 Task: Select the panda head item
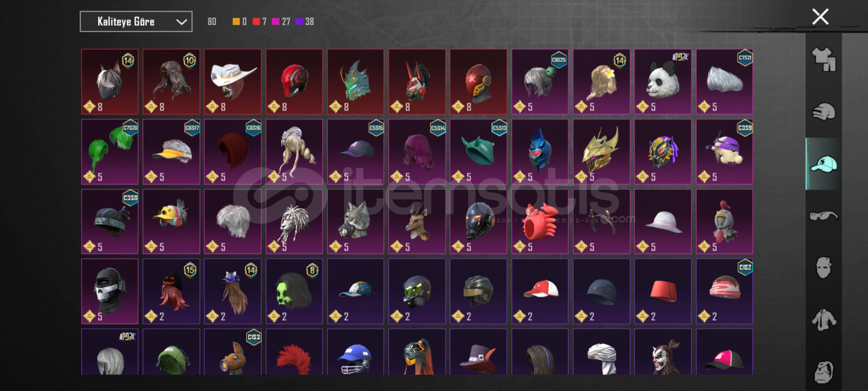point(663,82)
